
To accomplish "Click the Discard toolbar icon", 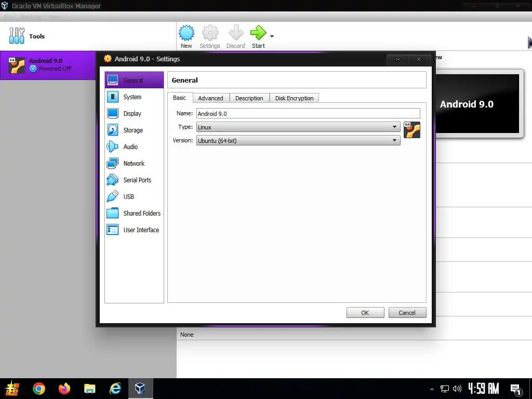I will [236, 36].
